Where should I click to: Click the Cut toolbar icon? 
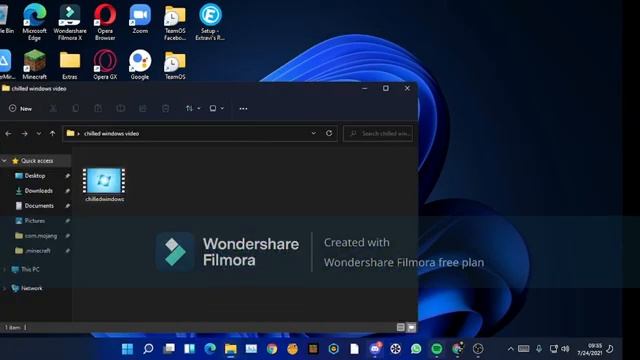[x=53, y=109]
